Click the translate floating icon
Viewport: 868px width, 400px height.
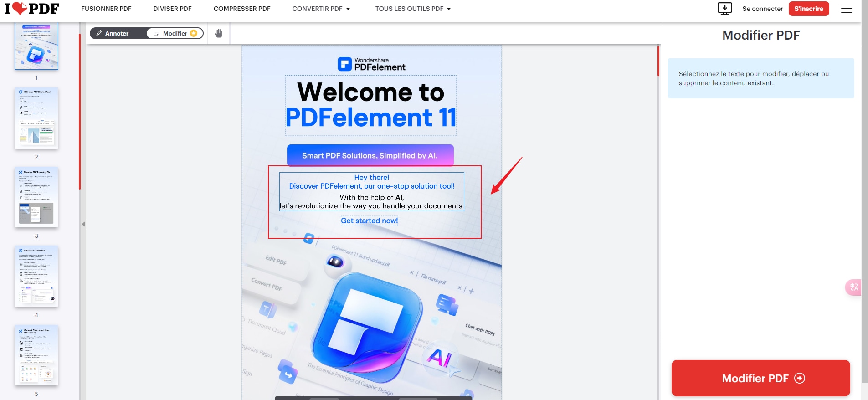pyautogui.click(x=853, y=287)
